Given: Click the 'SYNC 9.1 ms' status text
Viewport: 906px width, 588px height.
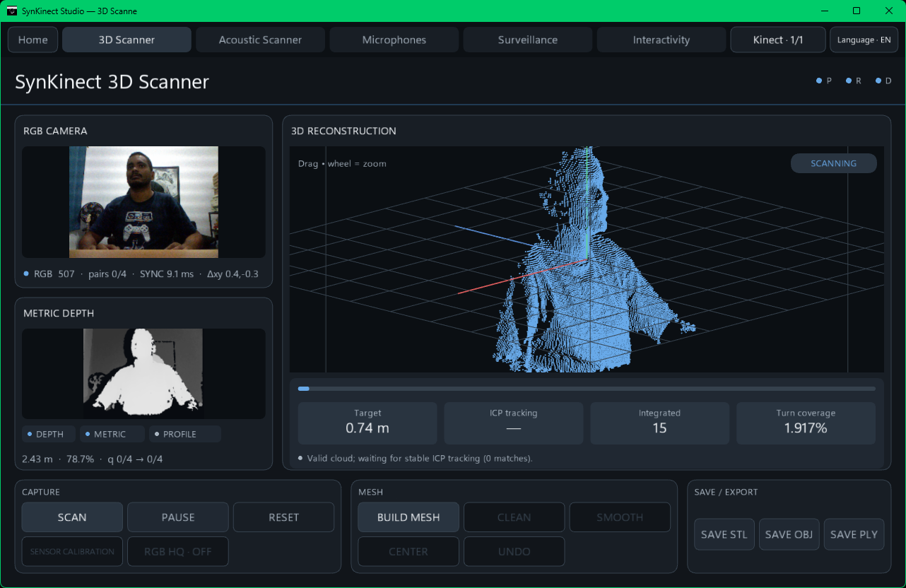Looking at the screenshot, I should tap(167, 274).
